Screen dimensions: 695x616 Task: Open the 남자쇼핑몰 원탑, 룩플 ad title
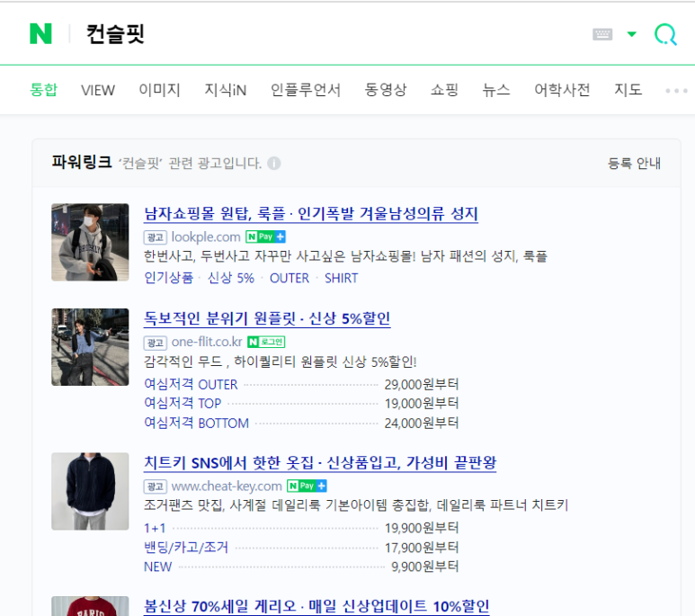311,214
